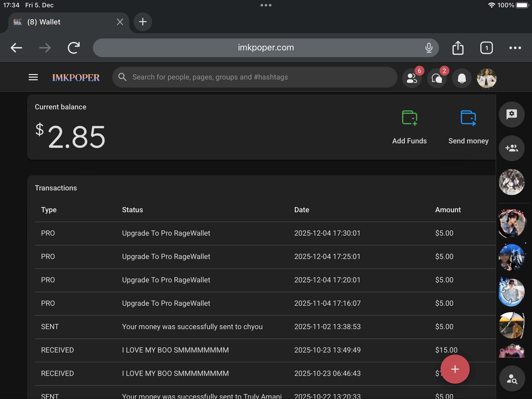Click the IMKPOPER logo link
This screenshot has width=532, height=399.
click(x=76, y=77)
